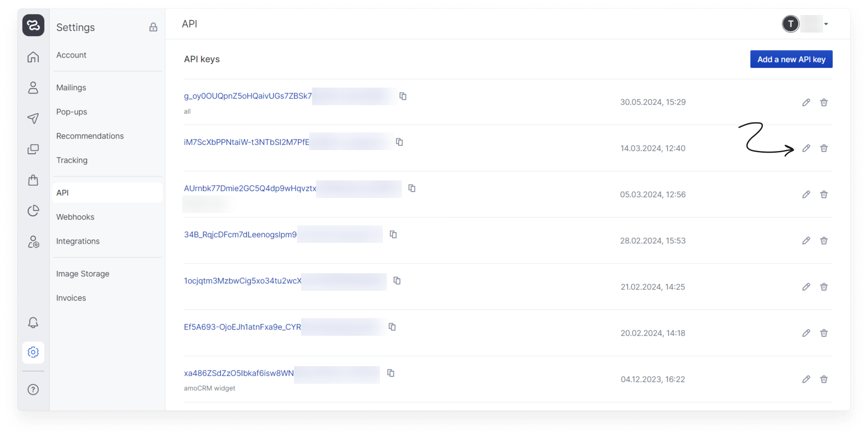Edit the amoCRM widget API key
Image resolution: width=868 pixels, height=437 pixels.
(x=806, y=379)
